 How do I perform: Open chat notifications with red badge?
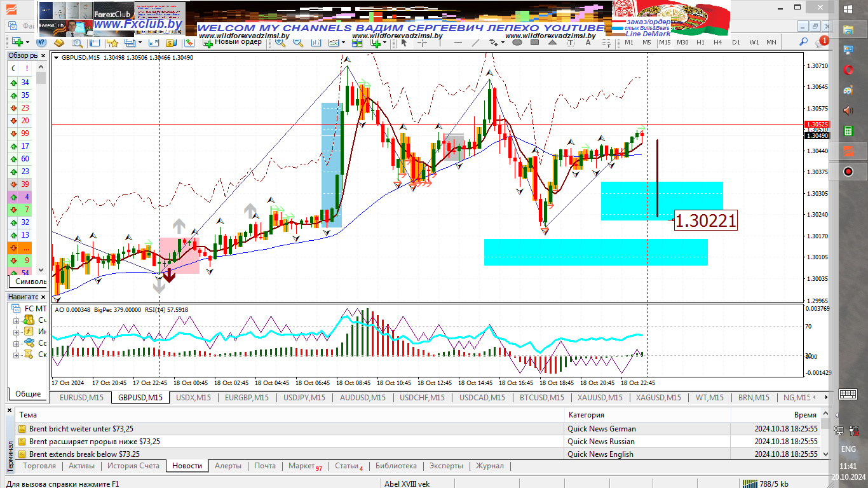pyautogui.click(x=822, y=42)
